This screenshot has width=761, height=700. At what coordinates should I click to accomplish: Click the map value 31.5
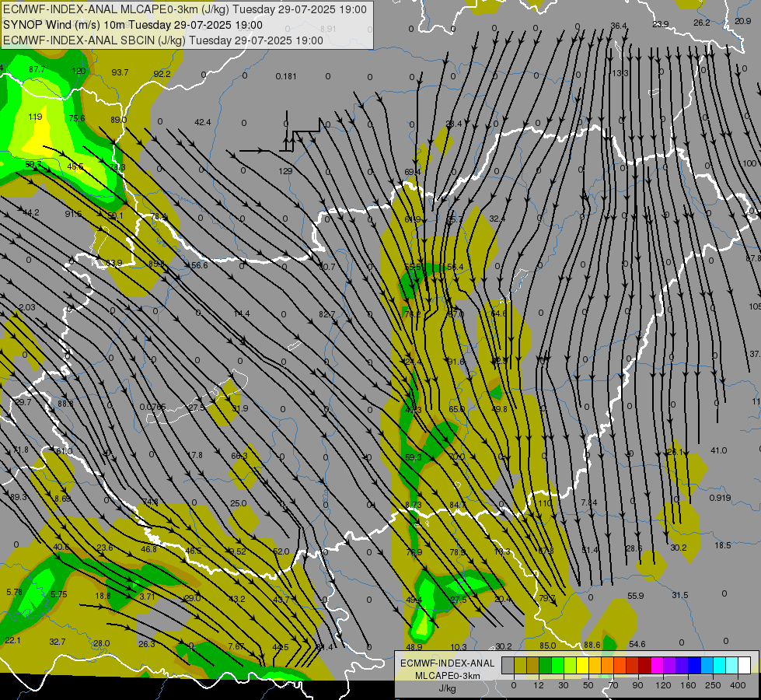pyautogui.click(x=680, y=595)
